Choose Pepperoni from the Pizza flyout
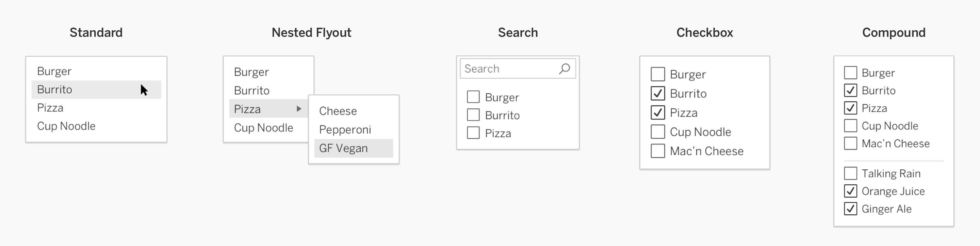980x246 pixels. [x=345, y=129]
